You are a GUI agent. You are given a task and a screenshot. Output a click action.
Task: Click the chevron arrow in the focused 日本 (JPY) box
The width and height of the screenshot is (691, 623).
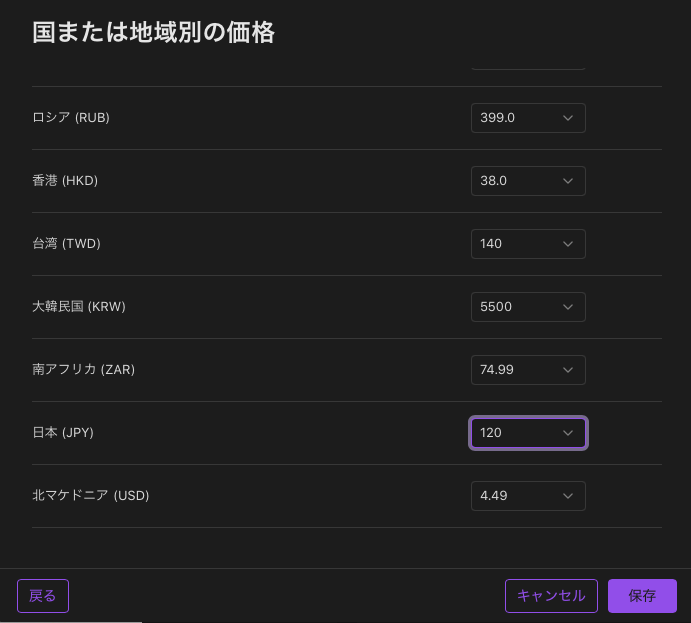click(568, 433)
